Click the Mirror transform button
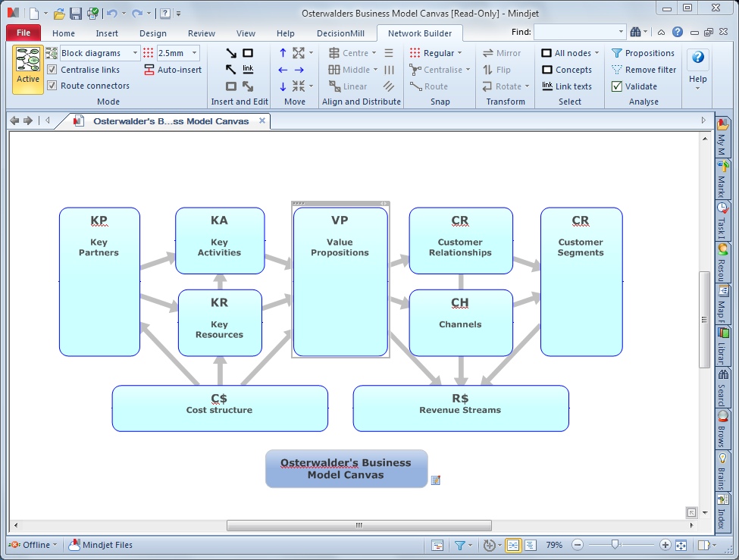This screenshot has width=739, height=560. (x=502, y=53)
